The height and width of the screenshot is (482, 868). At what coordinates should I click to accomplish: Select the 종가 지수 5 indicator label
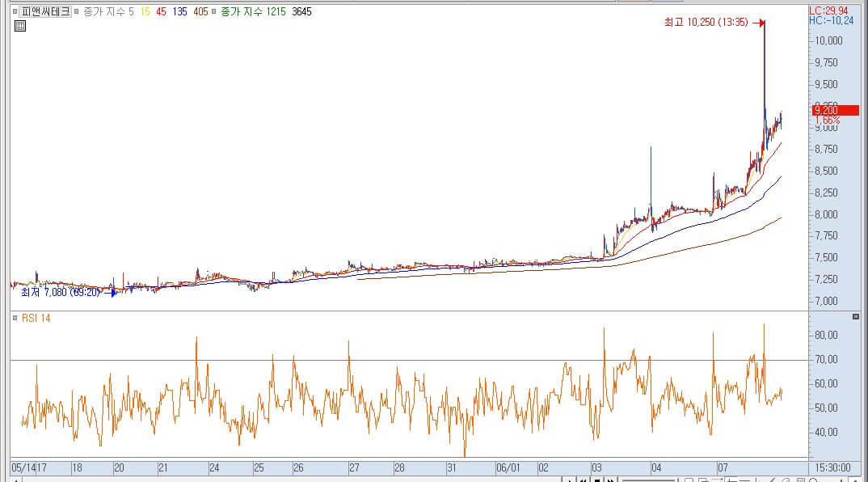tap(108, 11)
